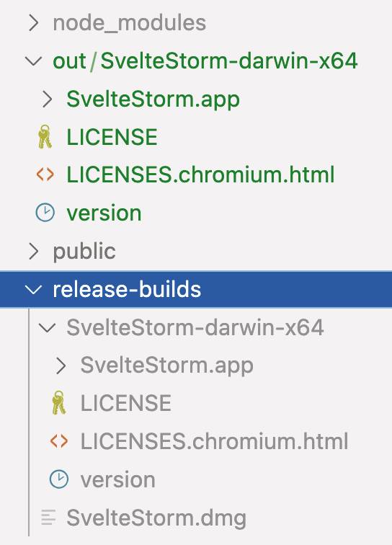Expand the public folder chevron
Image resolution: width=392 pixels, height=545 pixels.
pos(34,251)
